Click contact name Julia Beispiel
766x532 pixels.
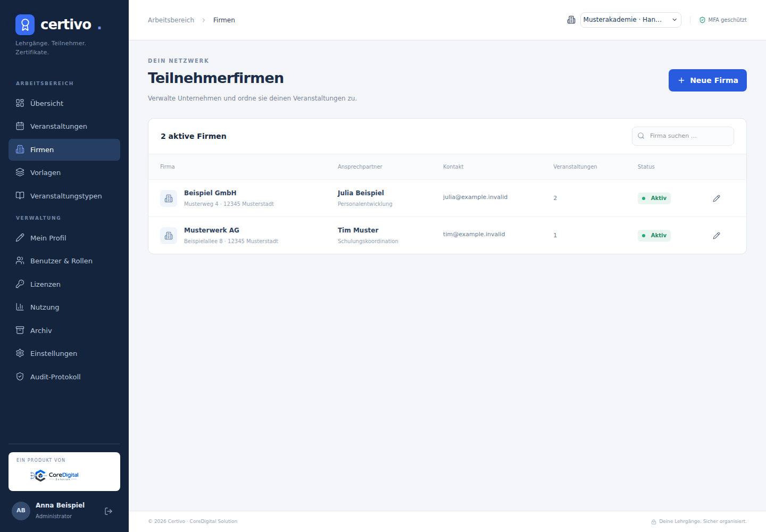pos(361,193)
